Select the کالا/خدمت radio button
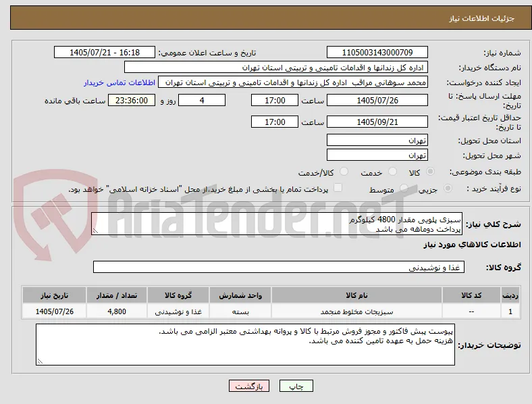Screen dimensions: 532x404 click(x=344, y=172)
